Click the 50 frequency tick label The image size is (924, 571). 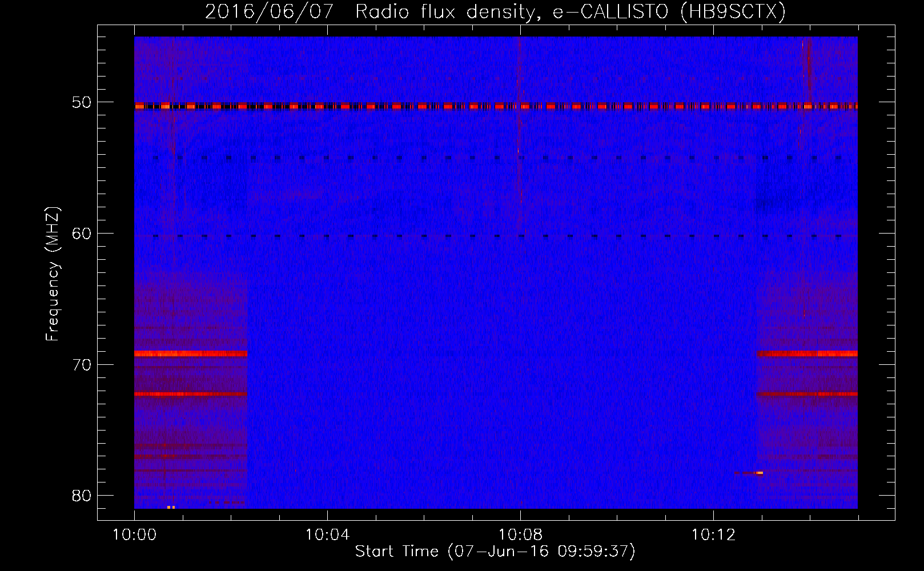click(82, 103)
